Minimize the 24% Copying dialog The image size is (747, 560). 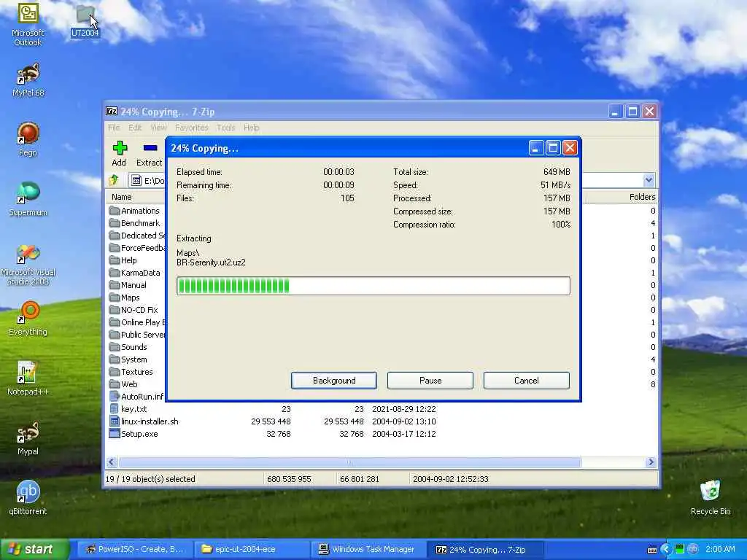pyautogui.click(x=535, y=148)
